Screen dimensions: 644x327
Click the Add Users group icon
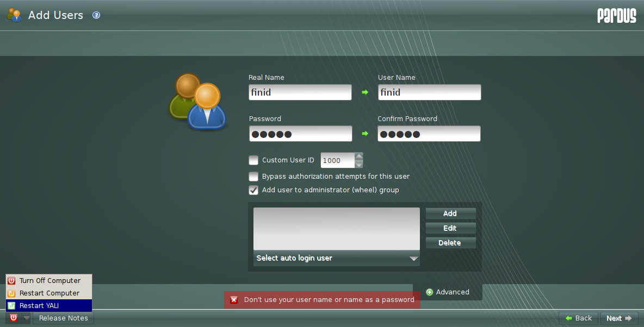point(14,15)
